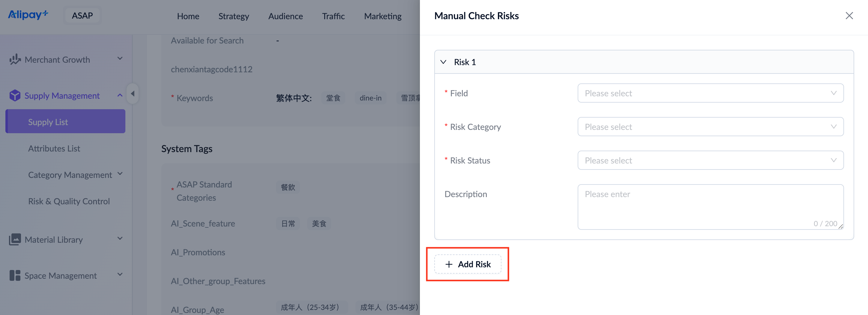Screen dimensions: 868x315
Task: Expand the Category Management submenu
Action: [x=120, y=174]
